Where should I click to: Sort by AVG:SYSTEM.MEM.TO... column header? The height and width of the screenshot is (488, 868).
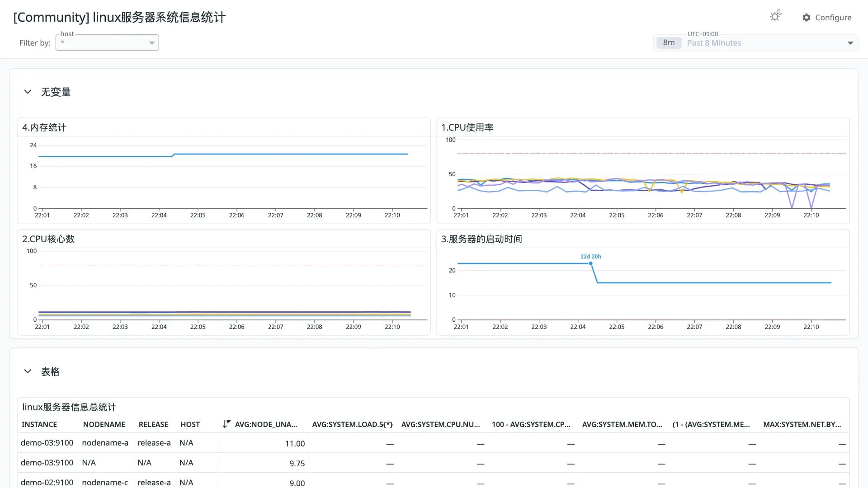[622, 425]
